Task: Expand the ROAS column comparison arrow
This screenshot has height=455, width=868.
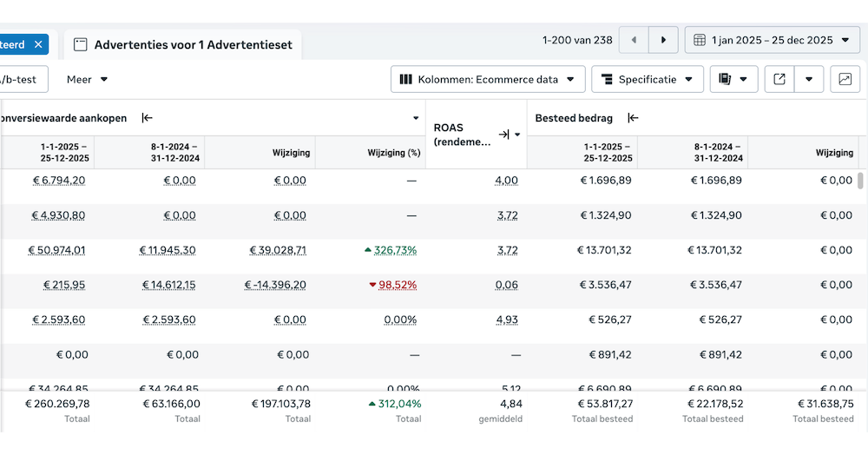Action: tap(503, 135)
